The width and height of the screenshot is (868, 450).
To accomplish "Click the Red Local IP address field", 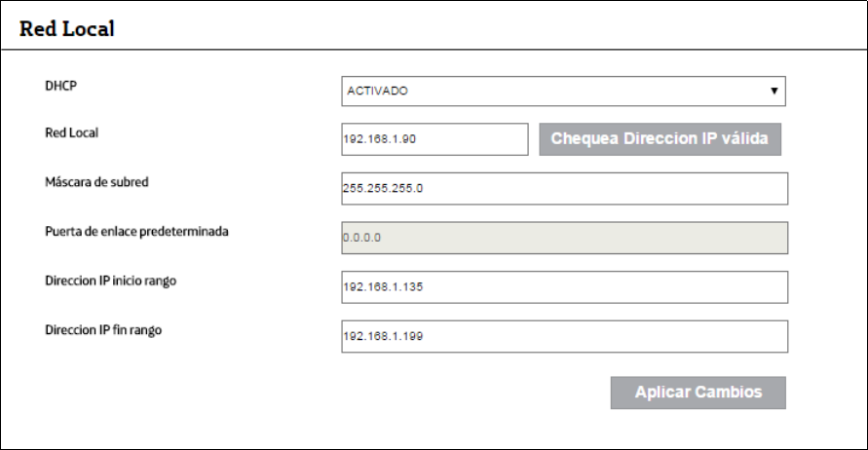I will [434, 138].
